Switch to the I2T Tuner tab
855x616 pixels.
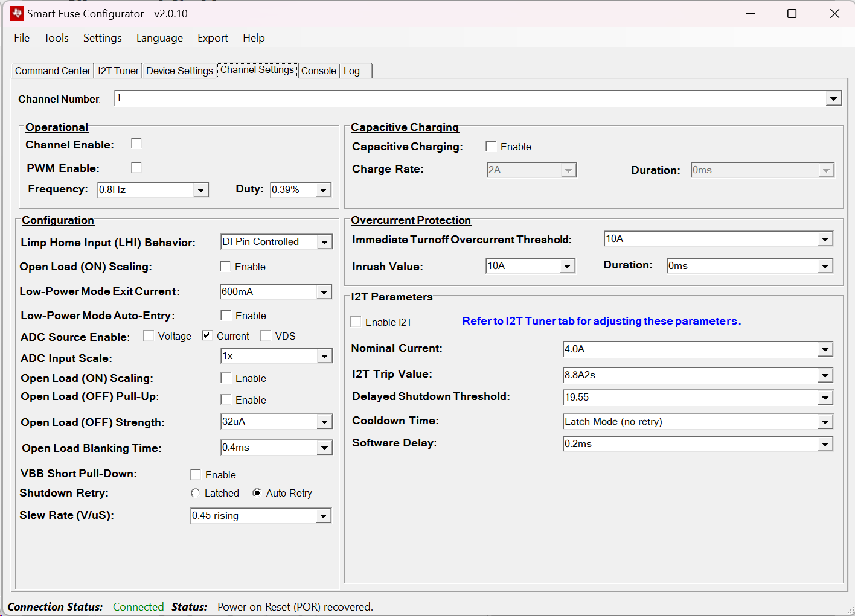pyautogui.click(x=118, y=71)
